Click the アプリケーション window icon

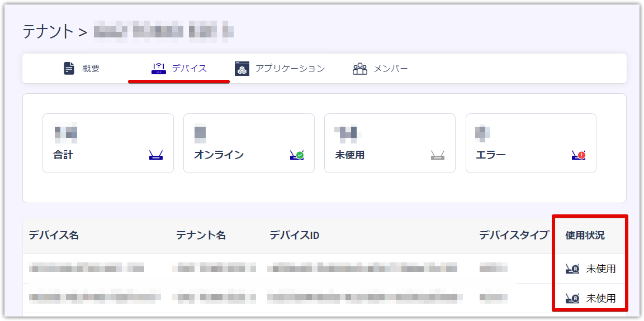tap(242, 69)
